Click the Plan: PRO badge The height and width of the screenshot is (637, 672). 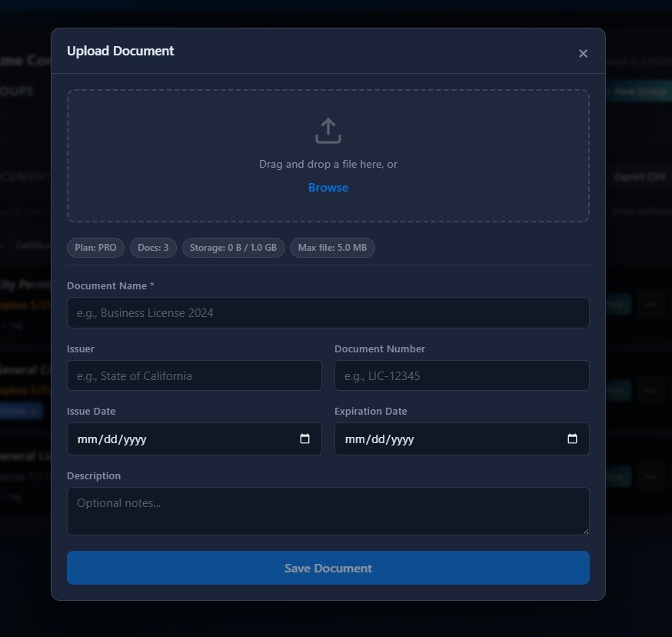pyautogui.click(x=95, y=248)
